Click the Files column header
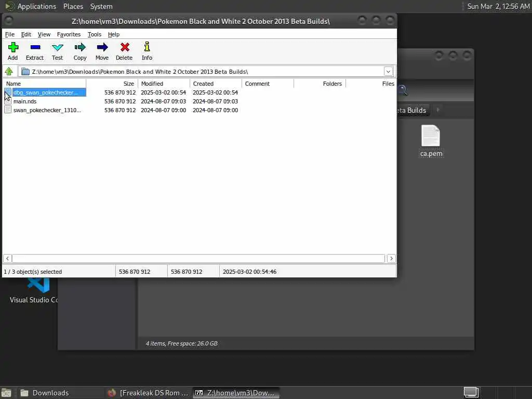 click(x=371, y=84)
